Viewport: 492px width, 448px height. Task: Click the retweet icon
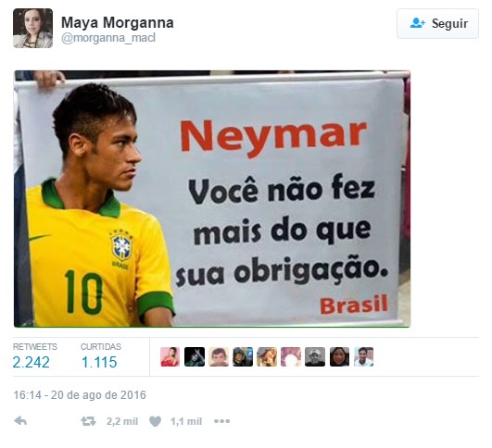click(88, 421)
